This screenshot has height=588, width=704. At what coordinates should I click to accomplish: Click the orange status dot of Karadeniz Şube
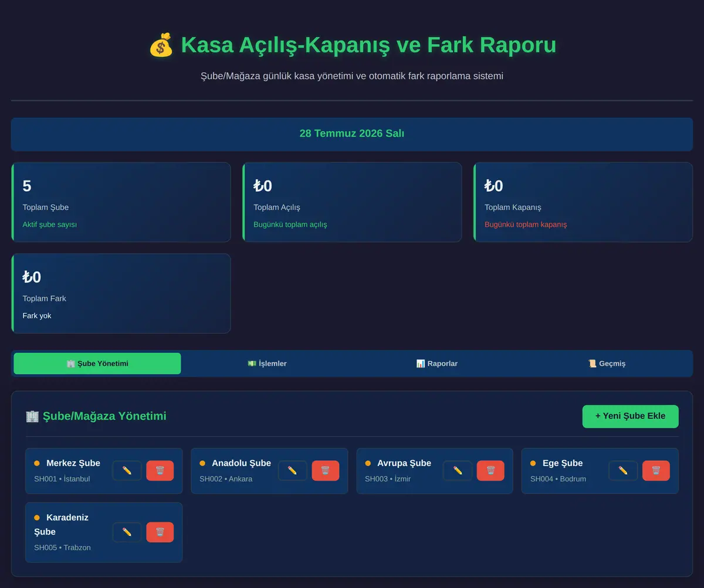click(37, 518)
